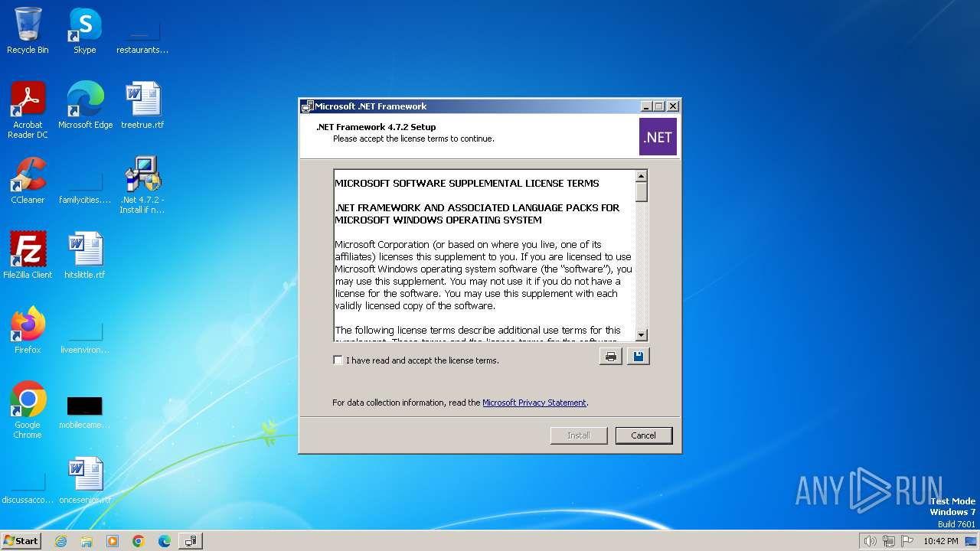Click the setup window title bar icon
The height and width of the screenshot is (551, 980).
(307, 106)
